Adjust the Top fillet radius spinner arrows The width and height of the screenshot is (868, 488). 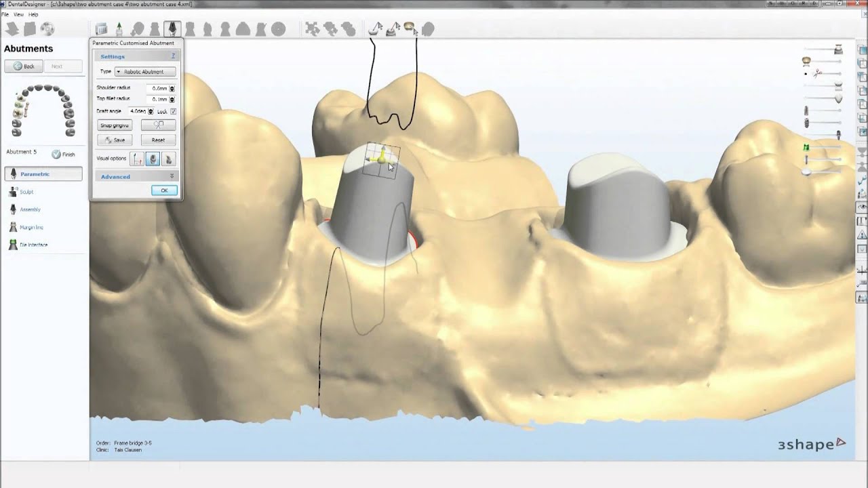(x=172, y=99)
